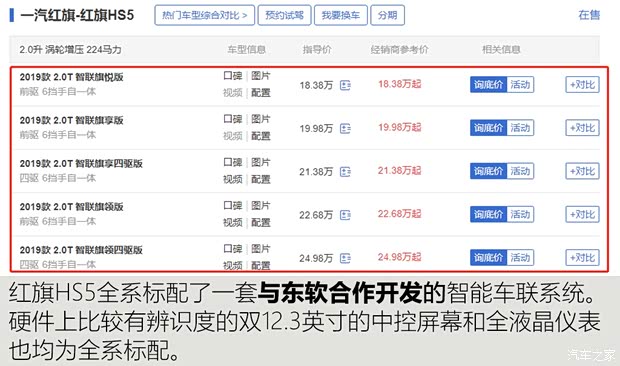Open 图片 link for 智联旗领四驱版
620x366 pixels.
(x=261, y=249)
